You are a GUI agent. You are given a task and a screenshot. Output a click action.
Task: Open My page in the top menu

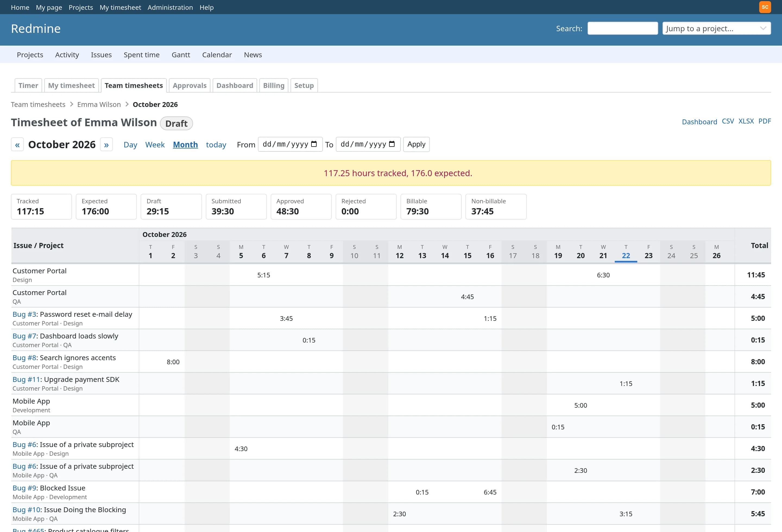click(49, 7)
